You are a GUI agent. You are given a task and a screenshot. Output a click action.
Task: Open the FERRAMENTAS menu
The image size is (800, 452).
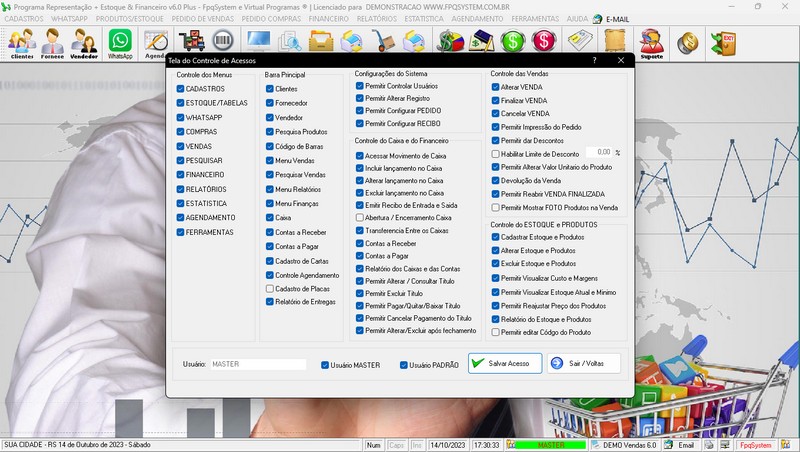click(535, 19)
